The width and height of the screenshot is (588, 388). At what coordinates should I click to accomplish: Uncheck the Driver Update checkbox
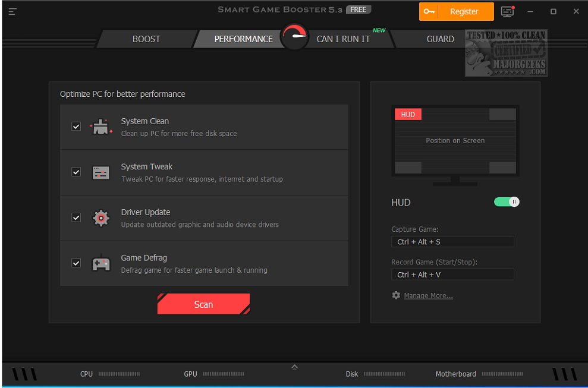tap(76, 217)
